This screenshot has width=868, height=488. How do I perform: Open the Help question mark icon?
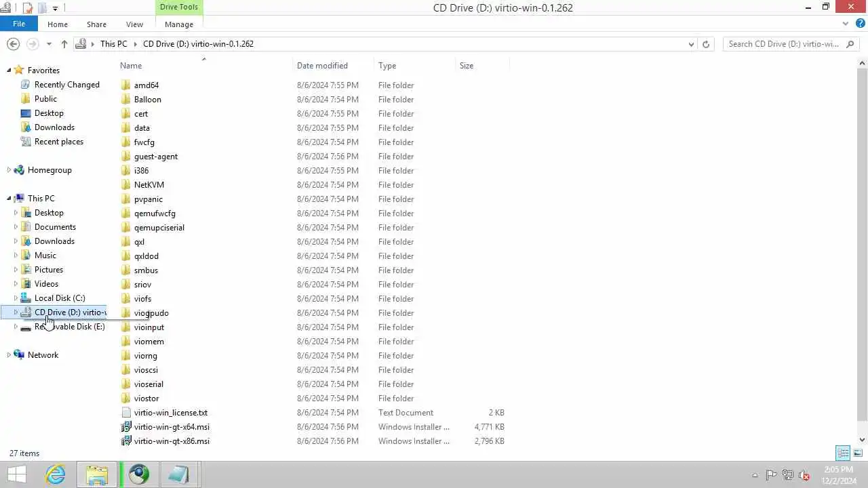(x=859, y=24)
